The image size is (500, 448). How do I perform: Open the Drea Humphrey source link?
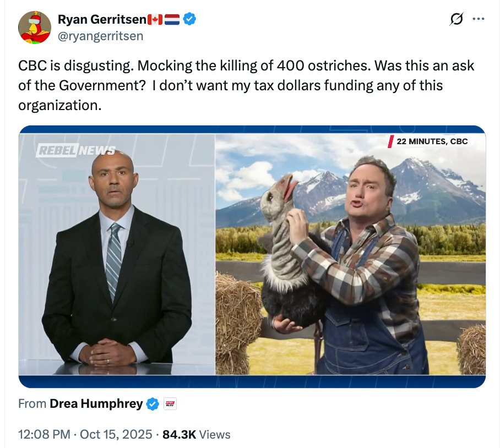(96, 404)
